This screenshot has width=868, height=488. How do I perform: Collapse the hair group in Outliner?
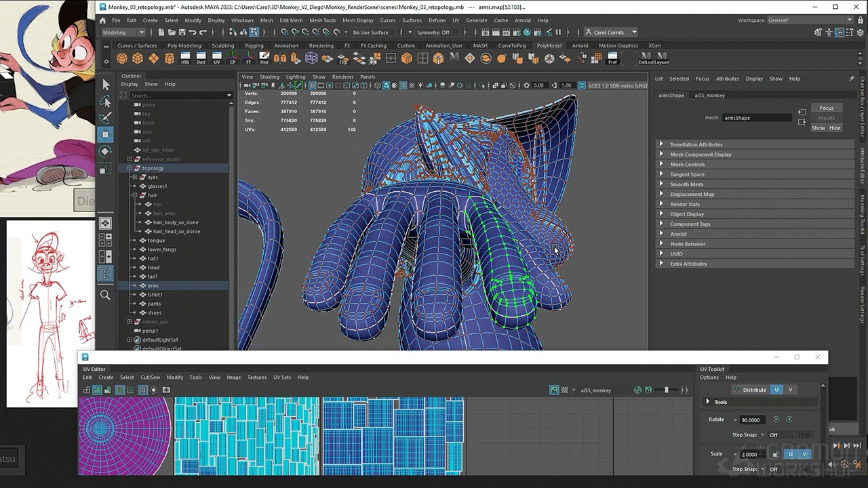point(134,195)
